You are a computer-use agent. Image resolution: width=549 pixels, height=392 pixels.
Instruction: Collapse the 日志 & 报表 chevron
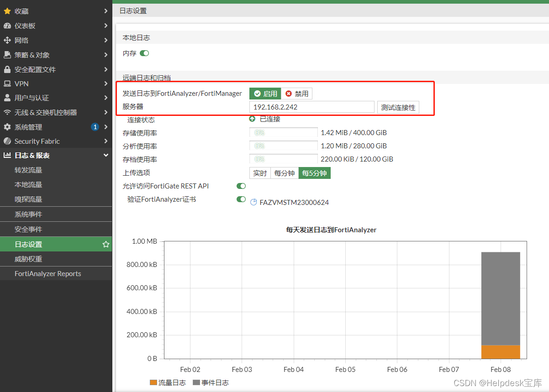pos(106,155)
